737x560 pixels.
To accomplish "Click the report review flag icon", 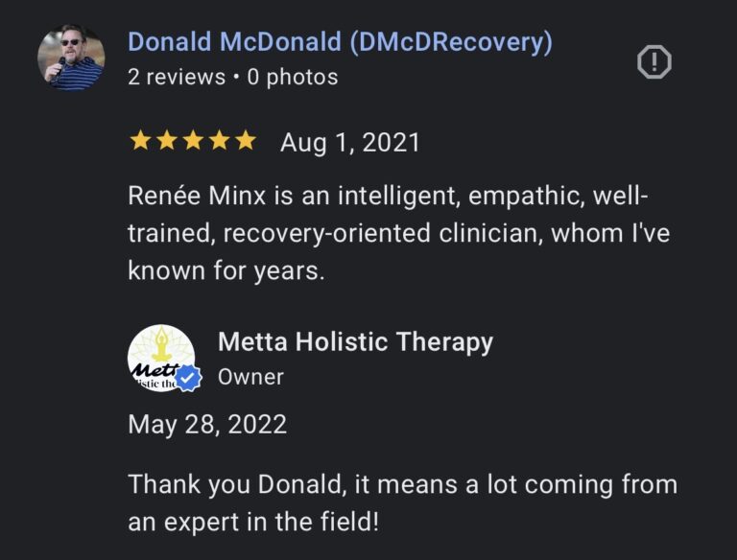I will point(654,63).
